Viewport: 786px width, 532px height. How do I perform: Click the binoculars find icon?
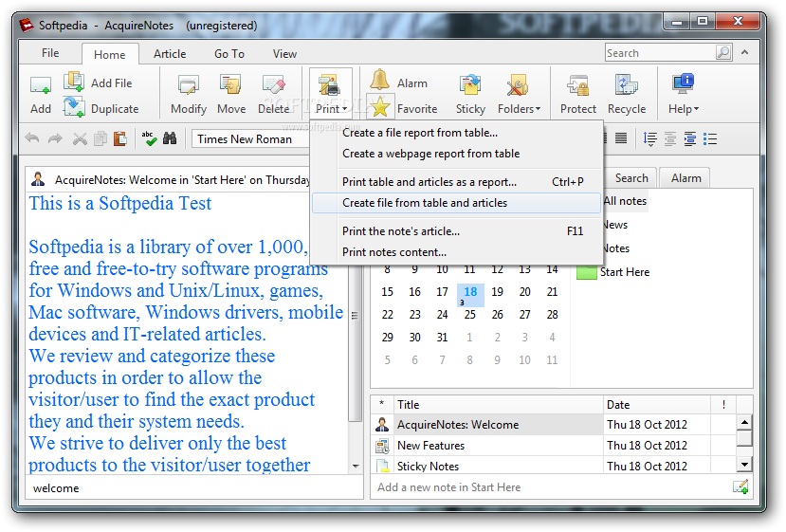coord(170,138)
